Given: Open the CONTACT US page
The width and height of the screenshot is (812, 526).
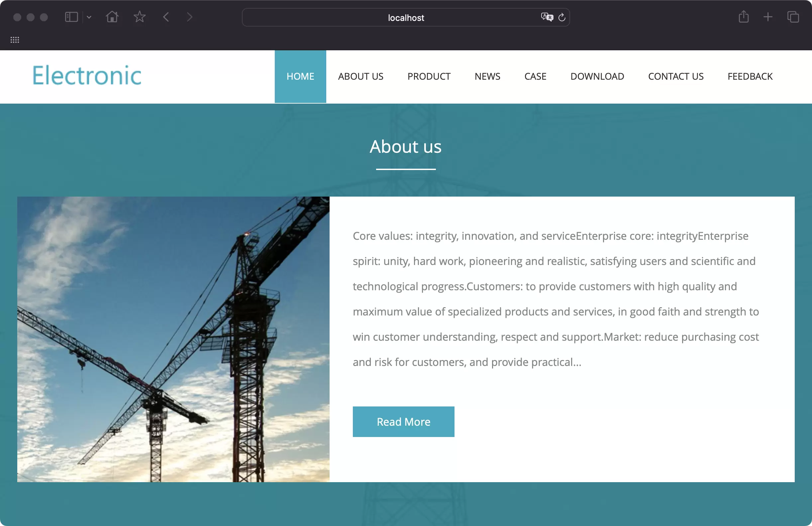Looking at the screenshot, I should (676, 76).
